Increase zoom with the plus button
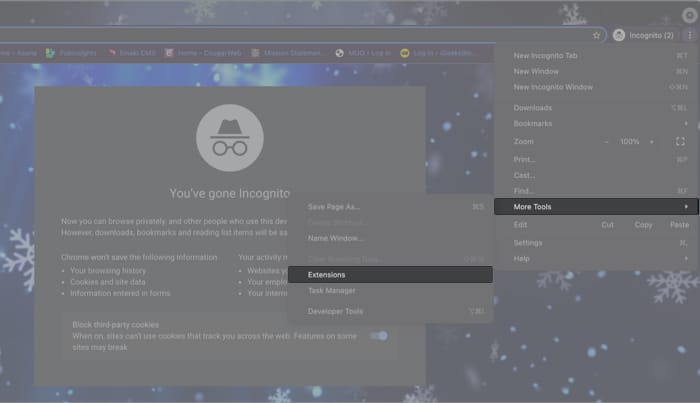The height and width of the screenshot is (403, 700). click(x=652, y=142)
